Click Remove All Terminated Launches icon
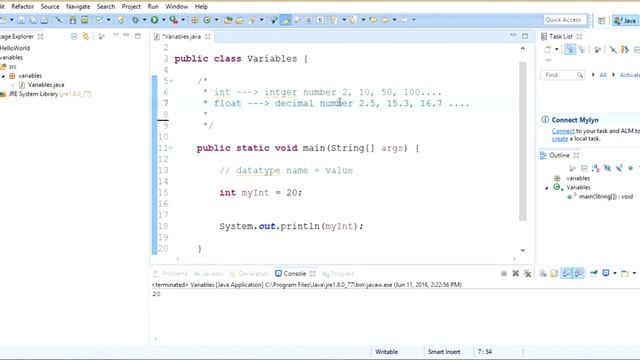 coord(527,273)
